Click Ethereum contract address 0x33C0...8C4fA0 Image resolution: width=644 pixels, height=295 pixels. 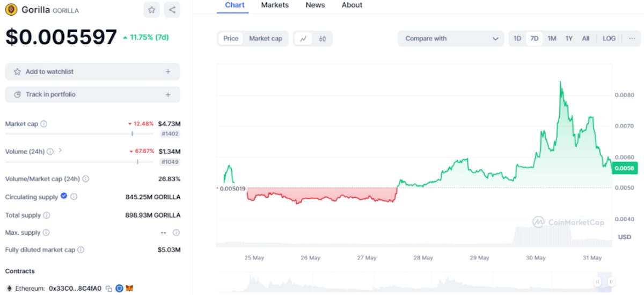click(75, 289)
